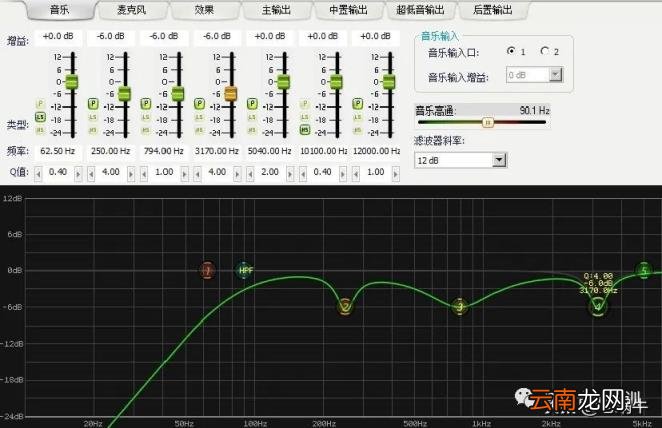Increase Q value of 5040.00 Hz band
662x428 pixels.
(x=290, y=173)
